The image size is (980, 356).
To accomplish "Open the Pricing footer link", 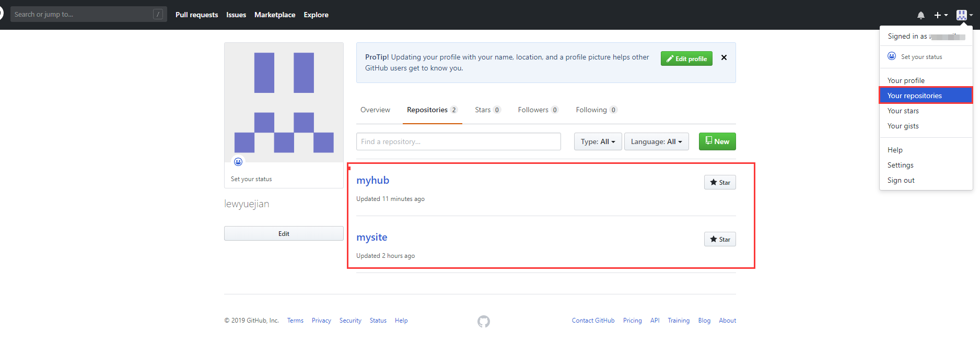I will 632,321.
